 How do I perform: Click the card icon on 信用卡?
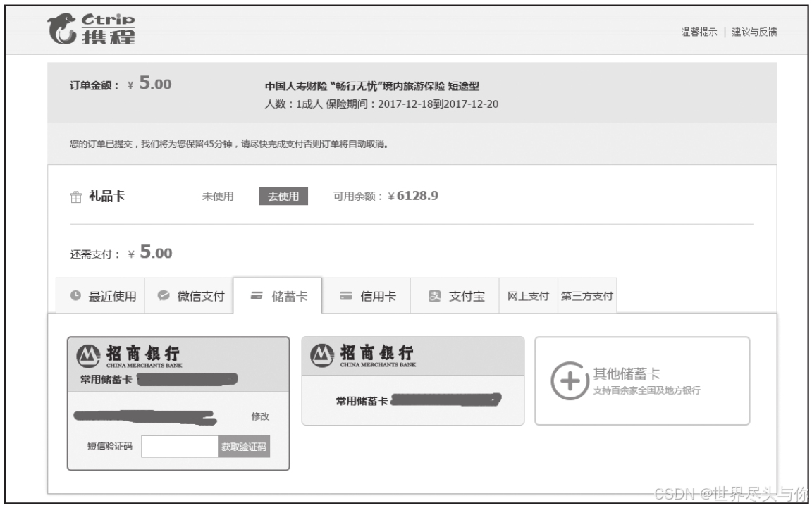pyautogui.click(x=345, y=296)
